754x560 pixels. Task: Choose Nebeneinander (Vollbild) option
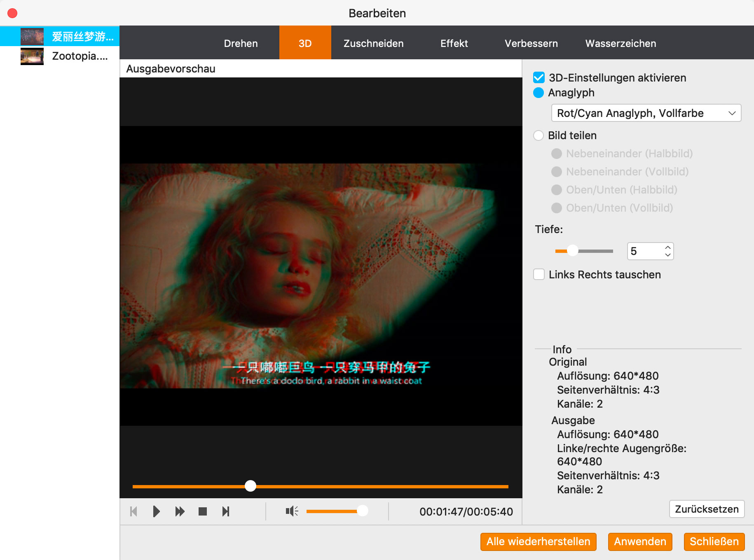point(557,172)
